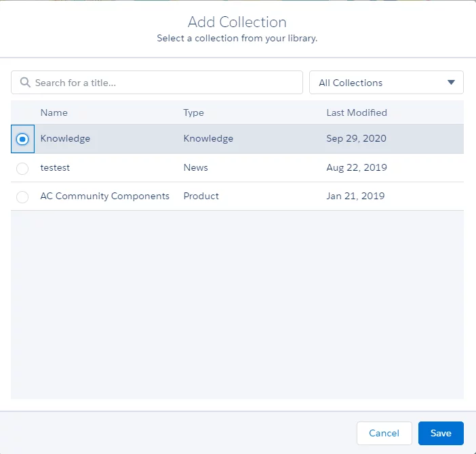476x454 pixels.
Task: Open the All Collections dropdown
Action: (x=386, y=83)
